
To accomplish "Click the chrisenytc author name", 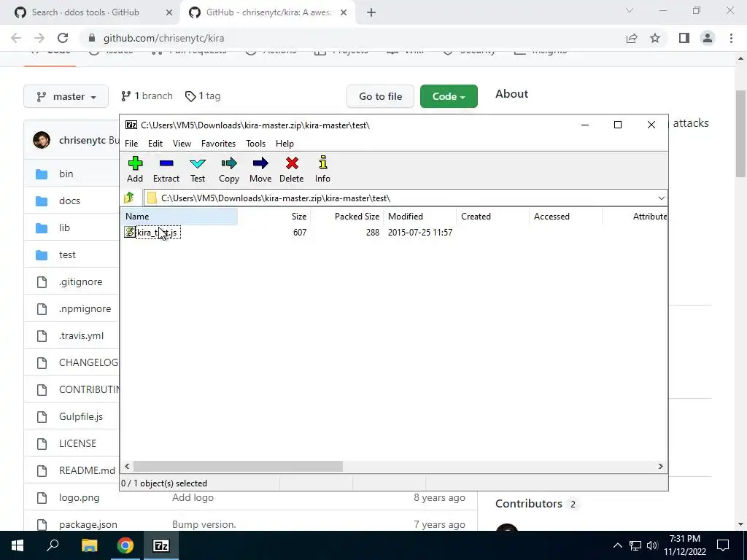I will (82, 140).
